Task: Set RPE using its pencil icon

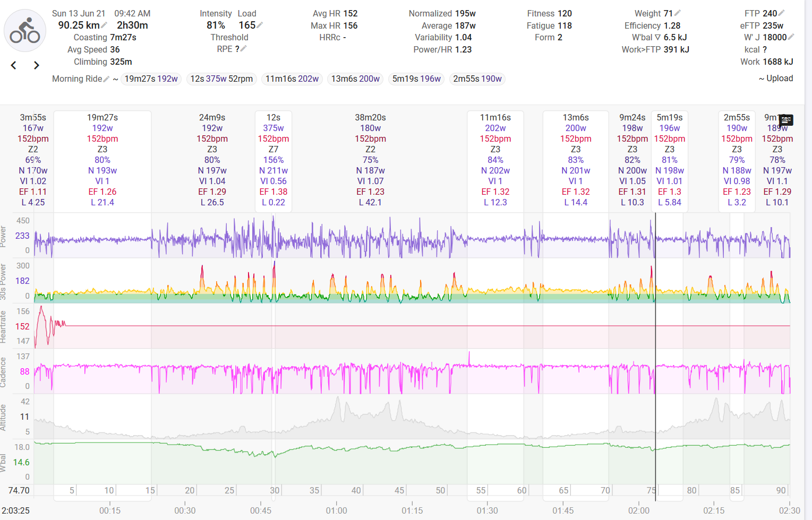Action: [244, 49]
